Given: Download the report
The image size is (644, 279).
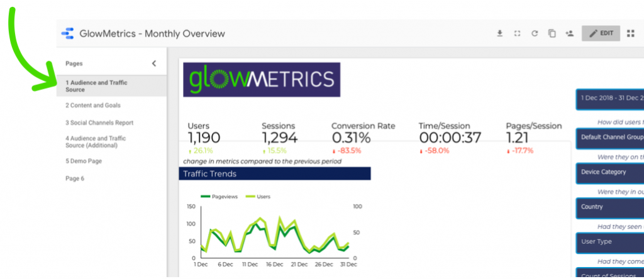Looking at the screenshot, I should 500,34.
